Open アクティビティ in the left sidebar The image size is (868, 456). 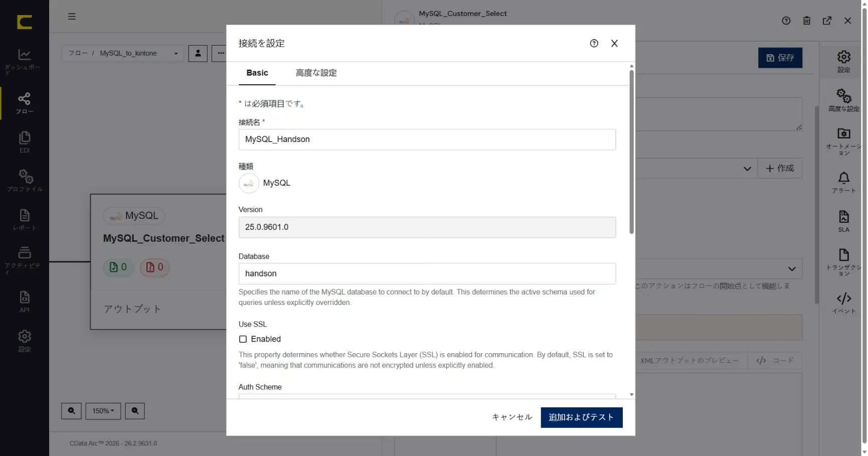point(24,260)
